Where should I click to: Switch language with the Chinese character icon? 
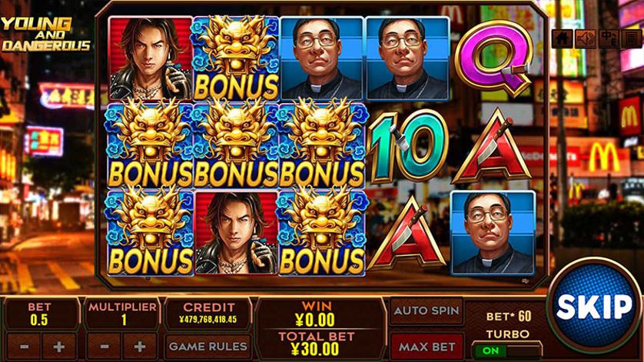point(608,38)
